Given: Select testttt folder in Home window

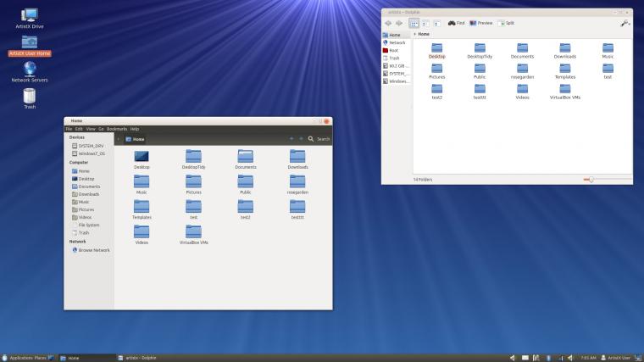Looking at the screenshot, I should point(297,209).
